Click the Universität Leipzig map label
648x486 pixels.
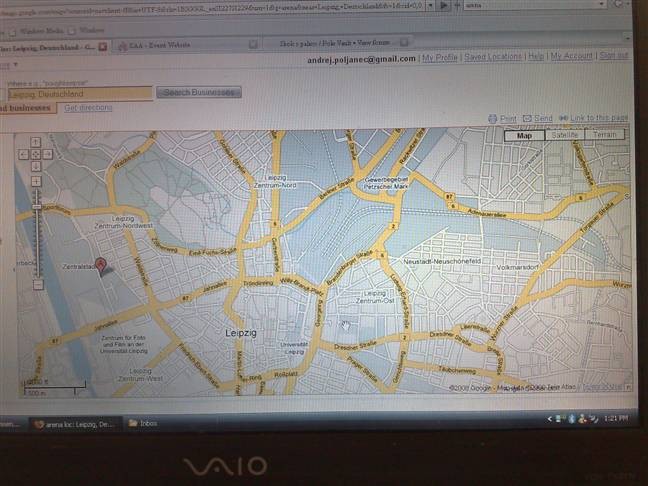pos(294,348)
